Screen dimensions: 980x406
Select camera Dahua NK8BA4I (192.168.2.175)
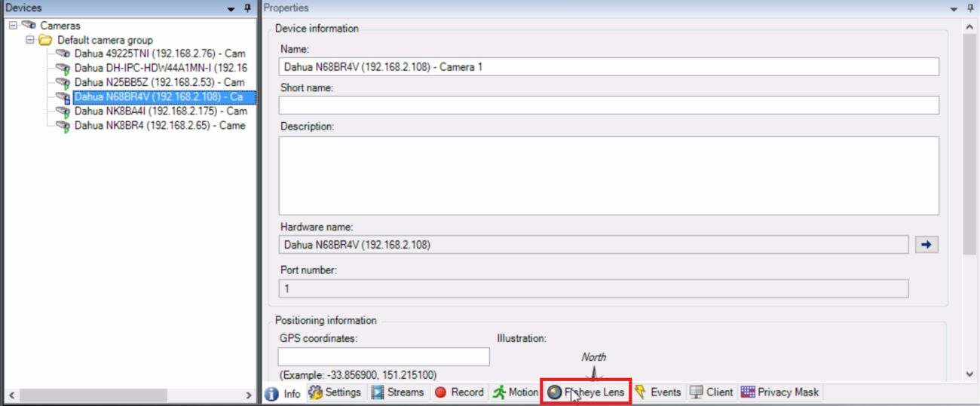tap(161, 111)
